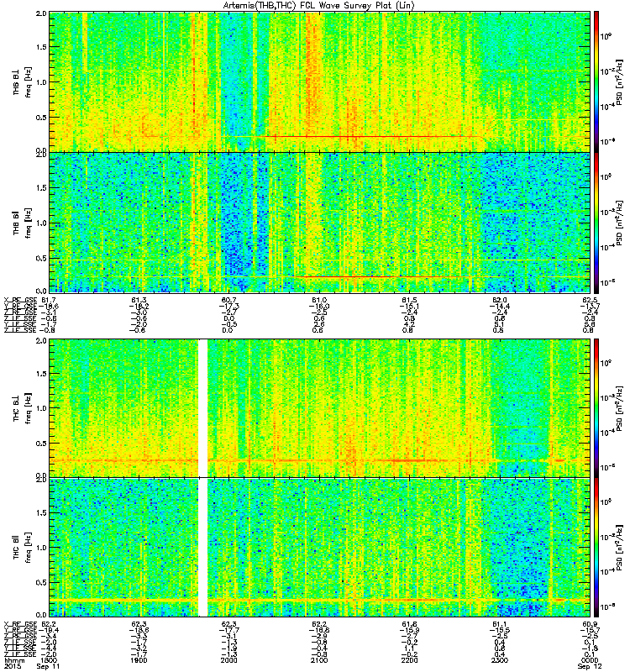Click the THC B-parallel spectrogram panel
630x672 pixels.
point(319,548)
